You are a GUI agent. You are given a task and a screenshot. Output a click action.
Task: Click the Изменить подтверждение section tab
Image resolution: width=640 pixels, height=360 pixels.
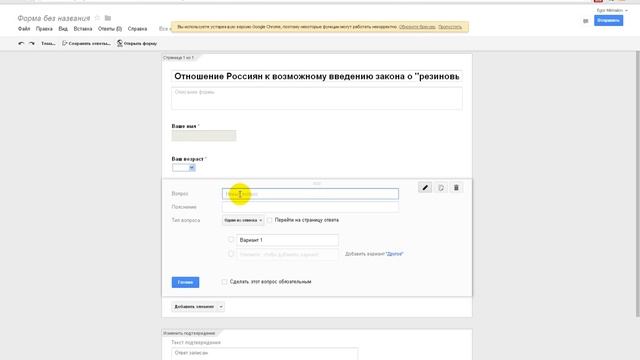[x=189, y=333]
